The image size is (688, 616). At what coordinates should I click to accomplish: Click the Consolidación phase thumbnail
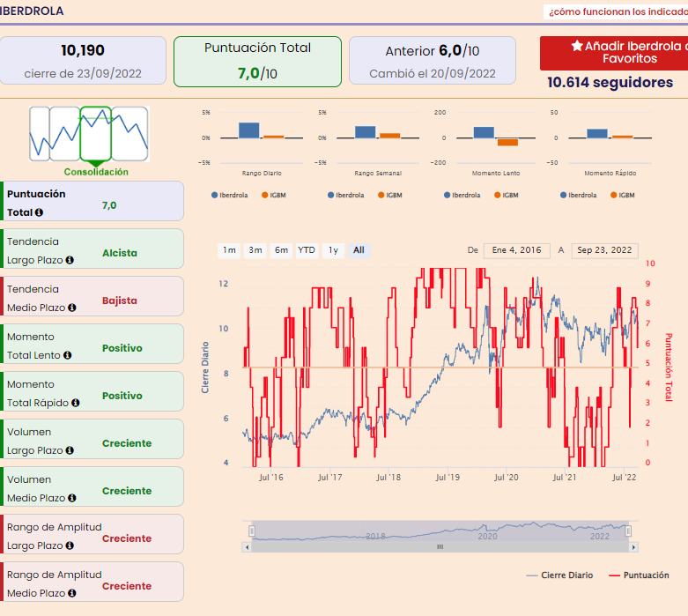click(x=96, y=134)
